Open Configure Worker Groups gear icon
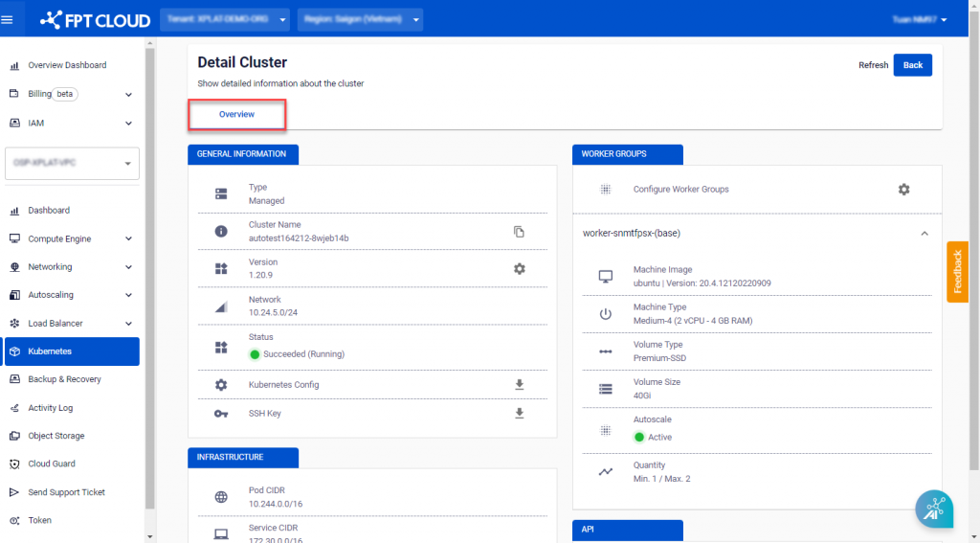This screenshot has height=543, width=980. (903, 190)
